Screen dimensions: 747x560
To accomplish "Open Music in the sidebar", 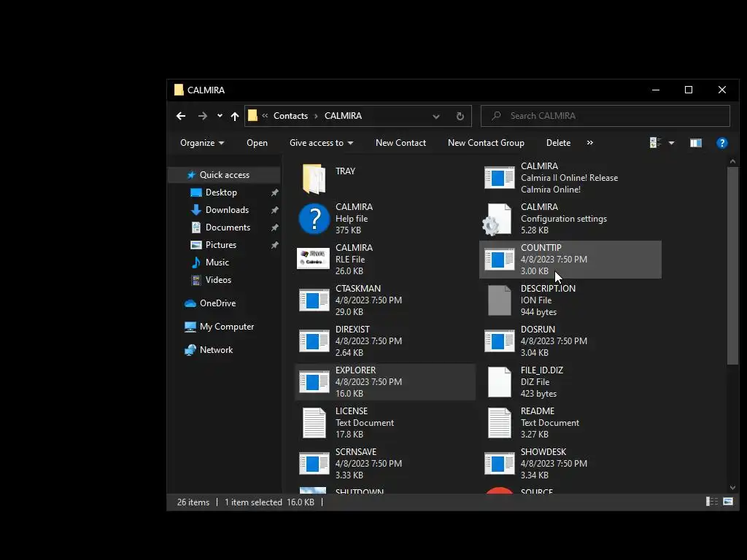I will click(x=217, y=262).
